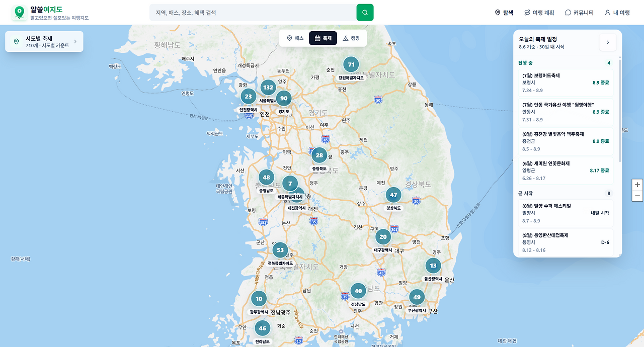Screen dimensions: 644x347
Task: Click the 진행 중 section header
Action: pos(565,63)
